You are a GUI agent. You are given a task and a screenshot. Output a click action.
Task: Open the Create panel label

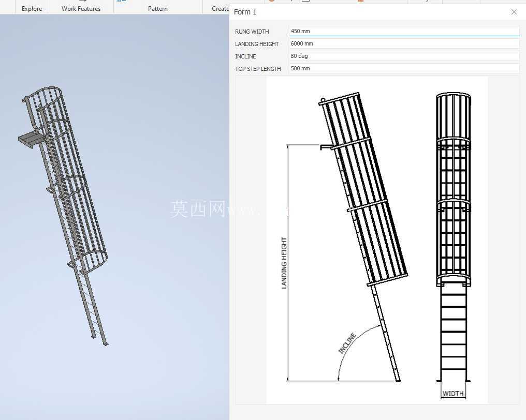[x=220, y=9]
